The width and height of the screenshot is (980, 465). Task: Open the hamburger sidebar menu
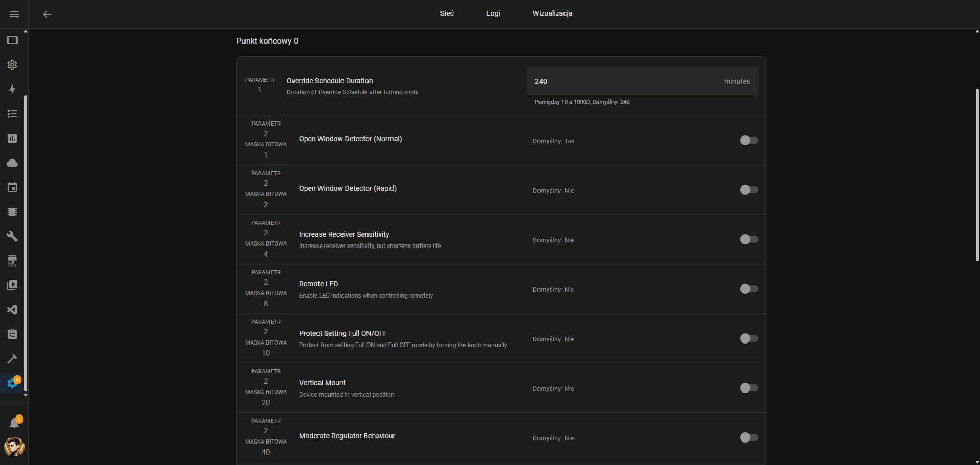(14, 14)
